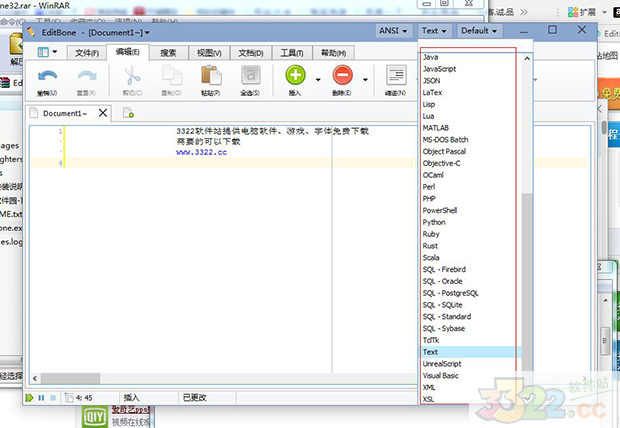
Task: Open the 视图(V) menu tab
Action: click(209, 53)
